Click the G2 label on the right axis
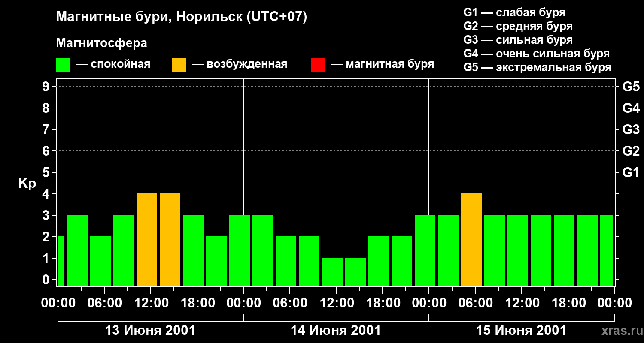The image size is (644, 343). (x=631, y=151)
